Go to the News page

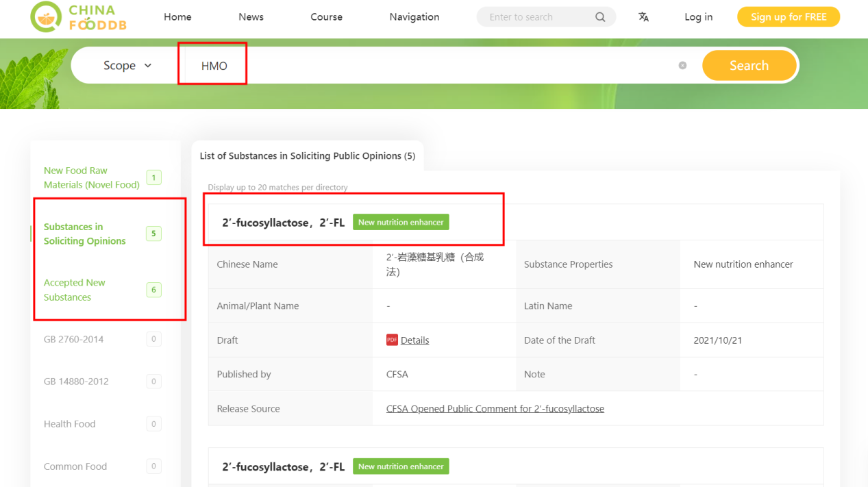(251, 17)
